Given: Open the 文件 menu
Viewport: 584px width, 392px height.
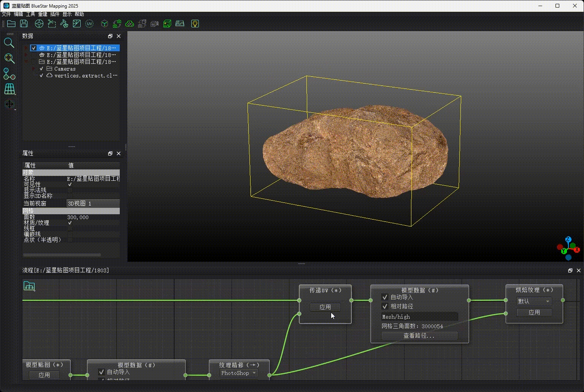Looking at the screenshot, I should point(6,14).
